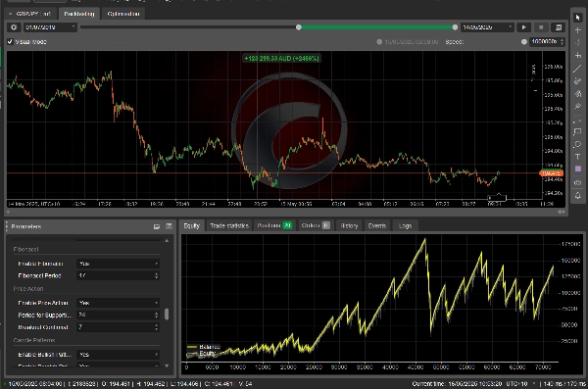
Task: Select the cursor pointer tool
Action: pyautogui.click(x=578, y=18)
